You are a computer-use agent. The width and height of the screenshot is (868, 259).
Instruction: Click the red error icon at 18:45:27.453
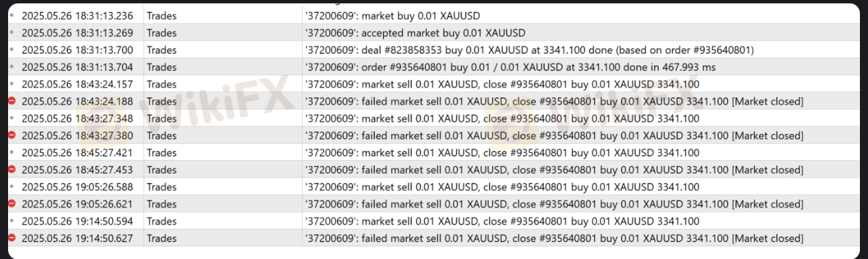point(12,170)
